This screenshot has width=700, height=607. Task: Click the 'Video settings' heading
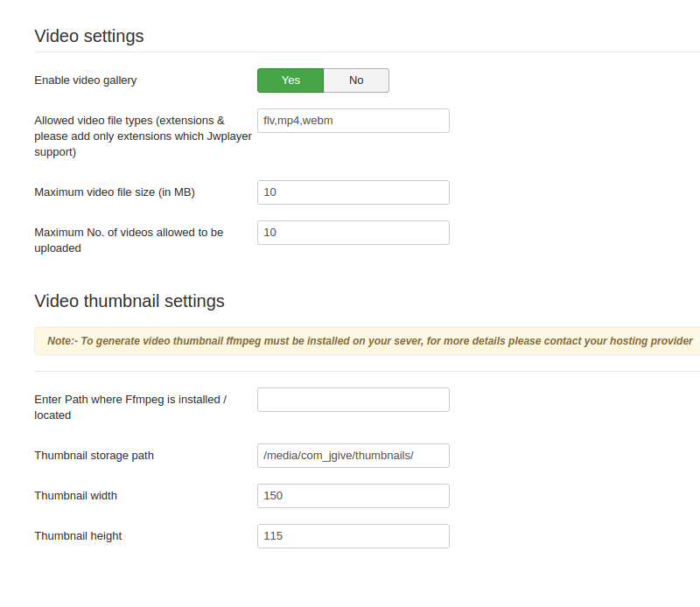pos(89,36)
